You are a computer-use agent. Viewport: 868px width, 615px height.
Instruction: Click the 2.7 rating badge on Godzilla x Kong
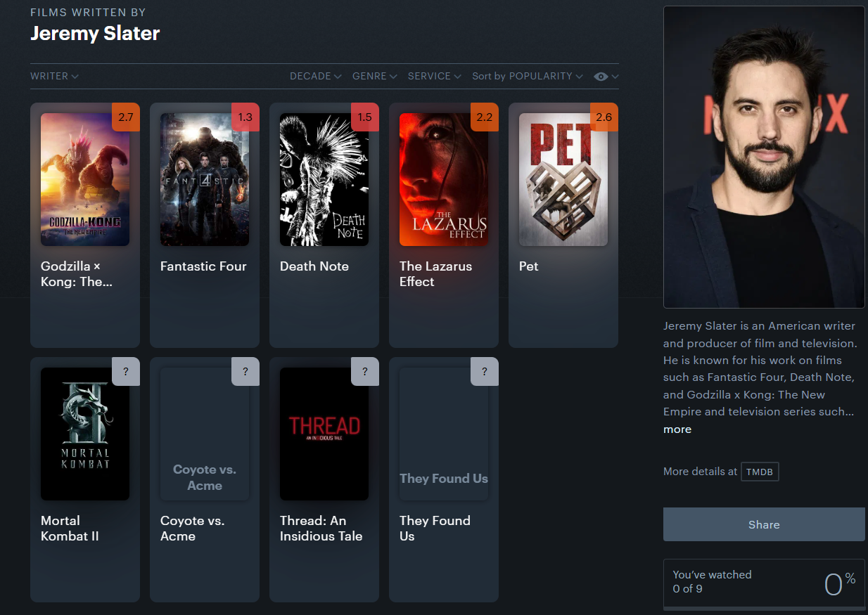click(126, 117)
